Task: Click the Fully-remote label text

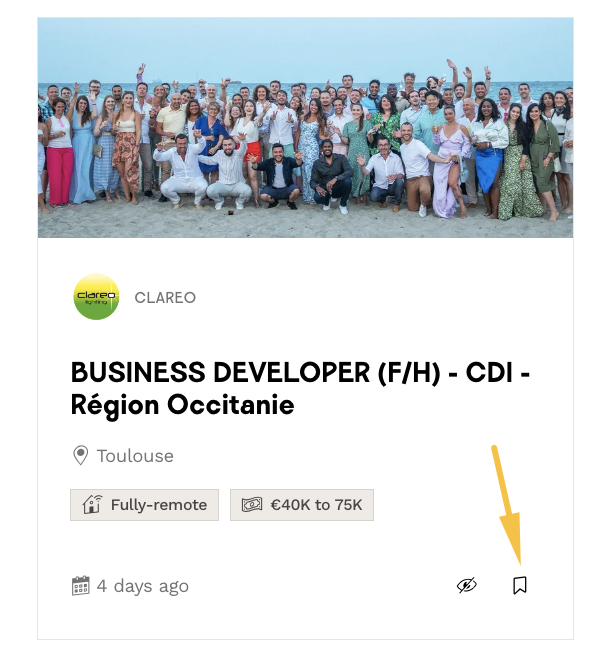Action: [x=159, y=505]
